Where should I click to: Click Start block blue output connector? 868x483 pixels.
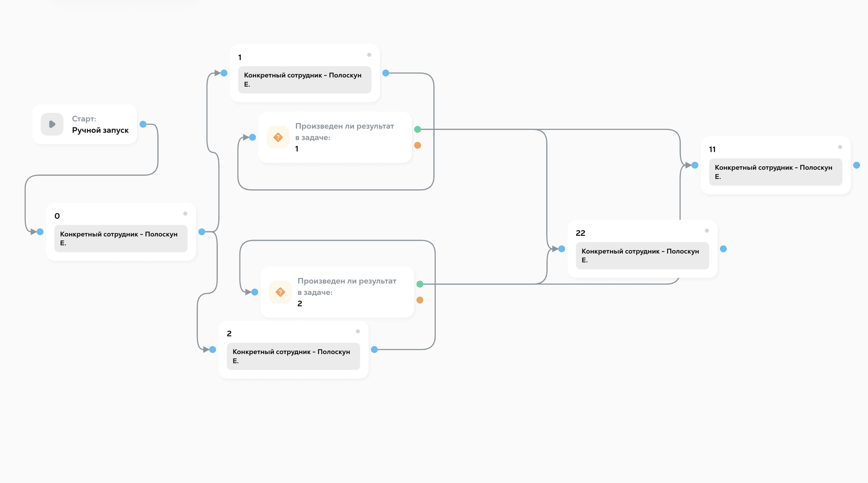click(x=143, y=124)
